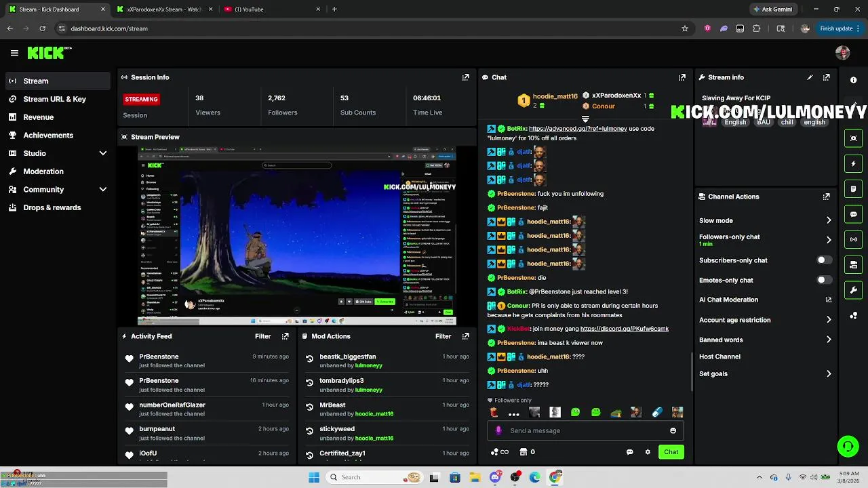Click the info icon in right rail
This screenshot has height=488, width=868.
853,80
